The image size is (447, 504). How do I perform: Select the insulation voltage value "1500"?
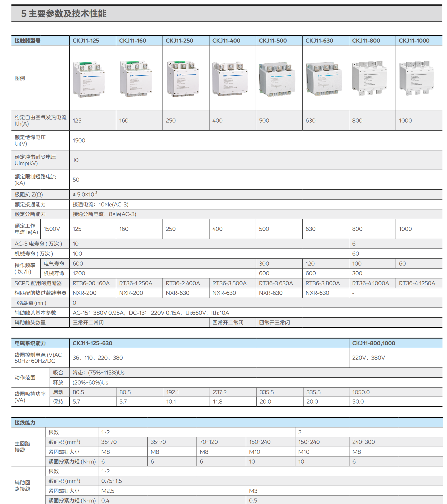[x=79, y=141]
